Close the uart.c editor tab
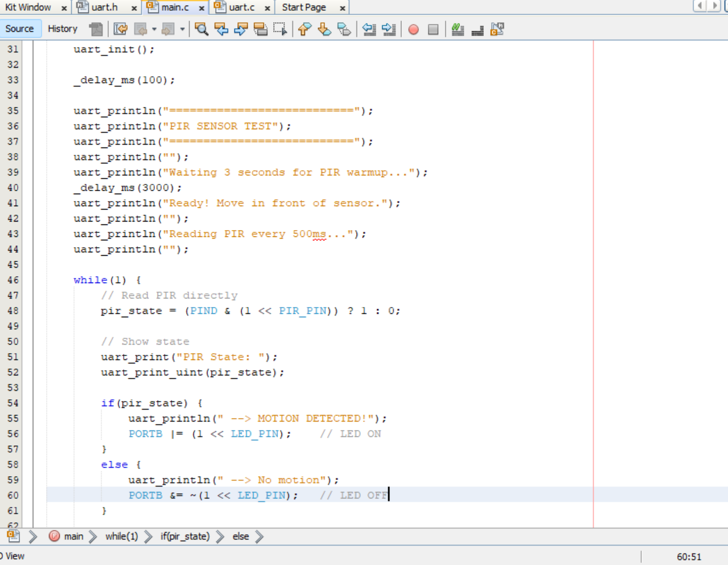728x565 pixels. coord(267,8)
